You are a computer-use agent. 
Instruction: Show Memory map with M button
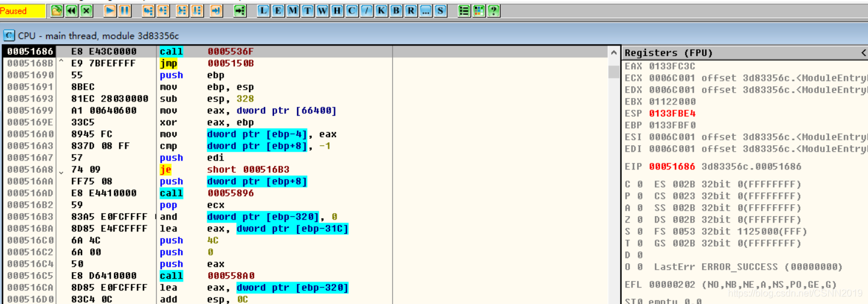click(293, 11)
